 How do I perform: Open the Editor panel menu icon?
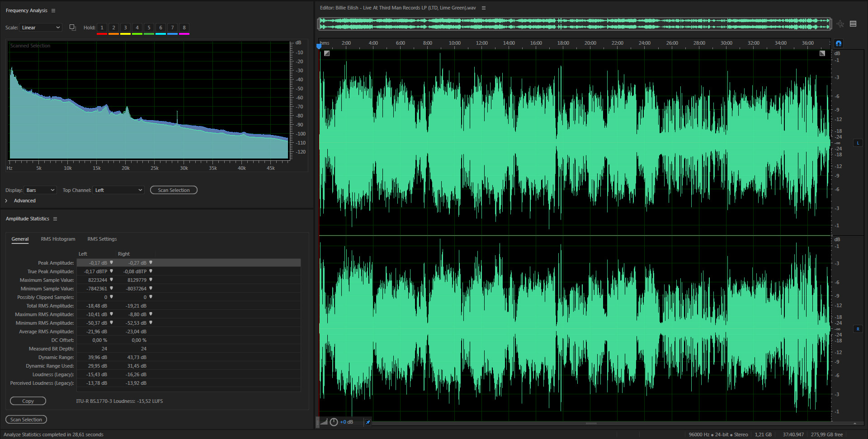484,8
